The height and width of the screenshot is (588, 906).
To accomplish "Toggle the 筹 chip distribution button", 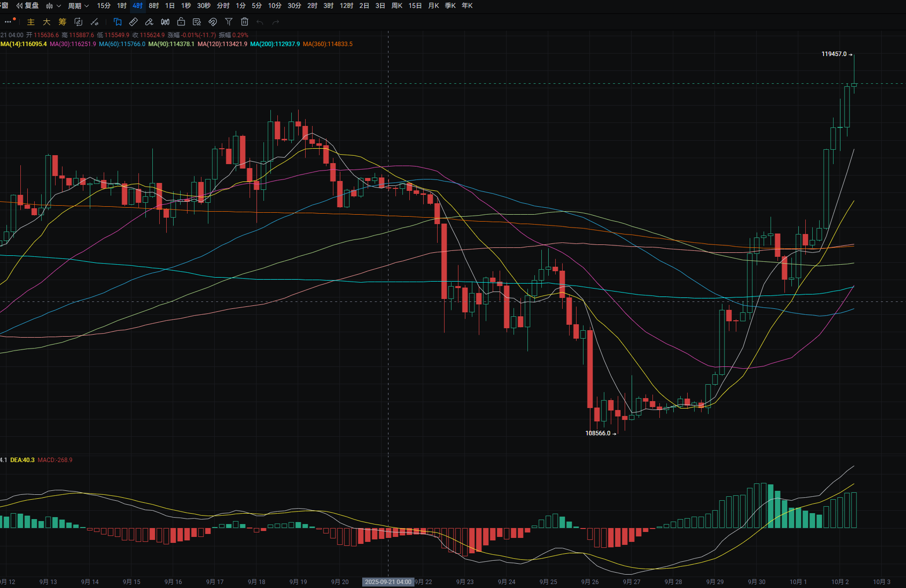I will tap(63, 22).
